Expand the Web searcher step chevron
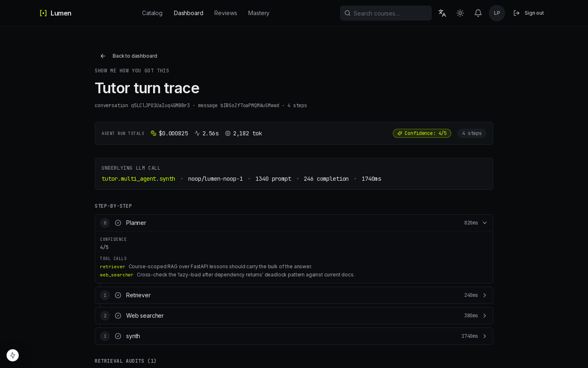Screen dimensions: 588x368 point(485,316)
